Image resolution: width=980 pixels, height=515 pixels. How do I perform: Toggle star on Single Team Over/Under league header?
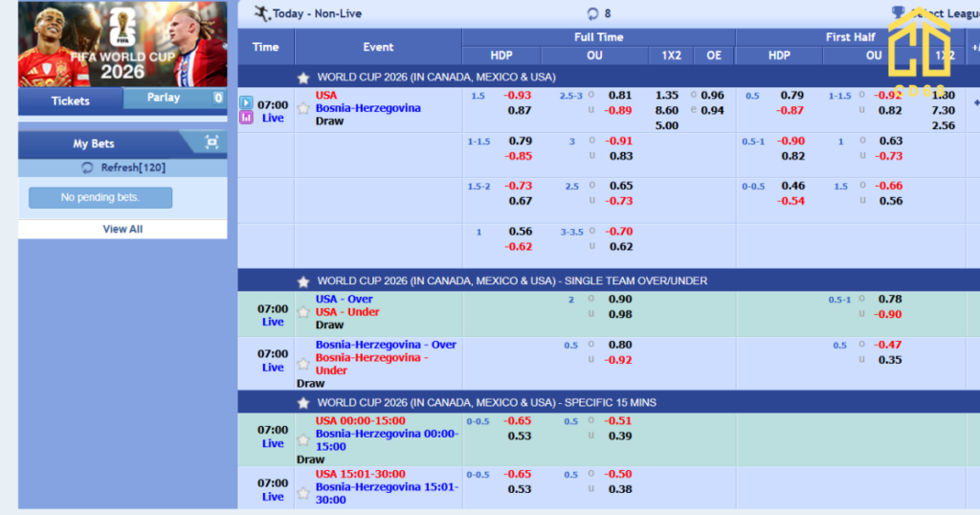tap(303, 281)
